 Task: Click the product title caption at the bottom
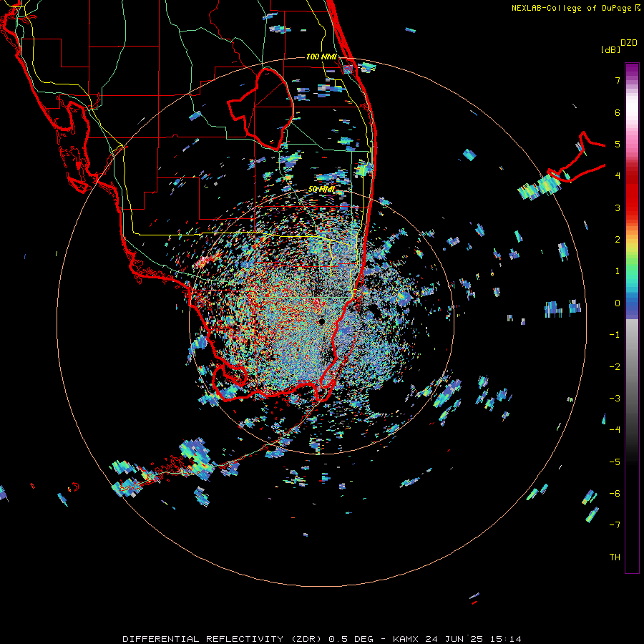[x=322, y=639]
